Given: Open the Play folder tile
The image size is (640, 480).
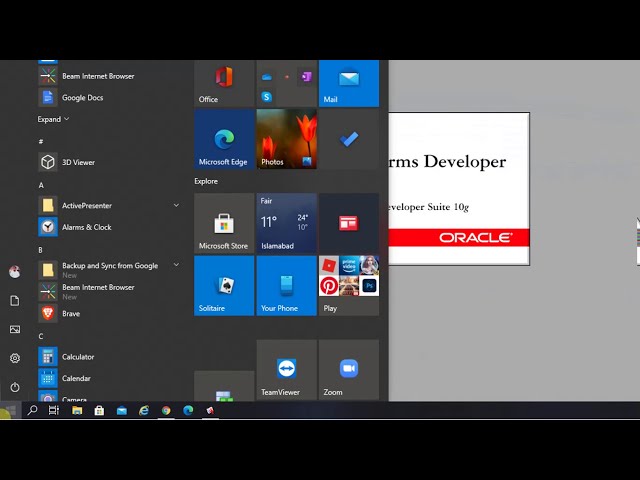Looking at the screenshot, I should coord(349,286).
